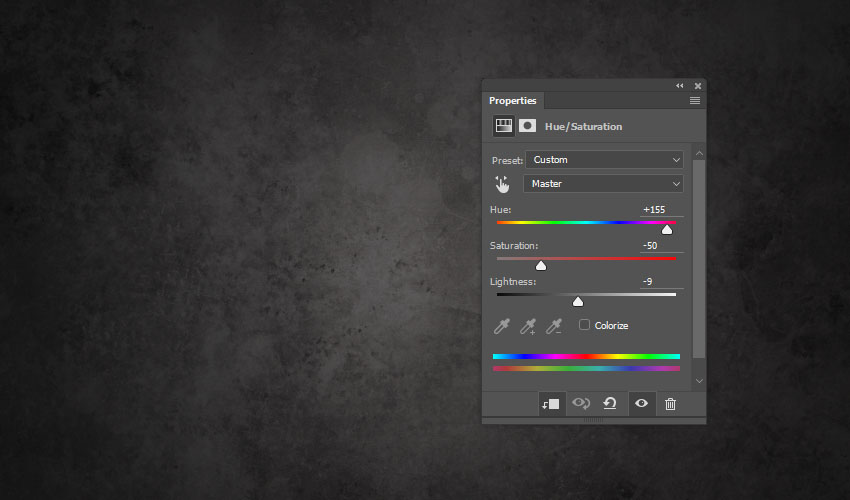Open the Master channel dropdown
The image size is (850, 500).
point(604,184)
